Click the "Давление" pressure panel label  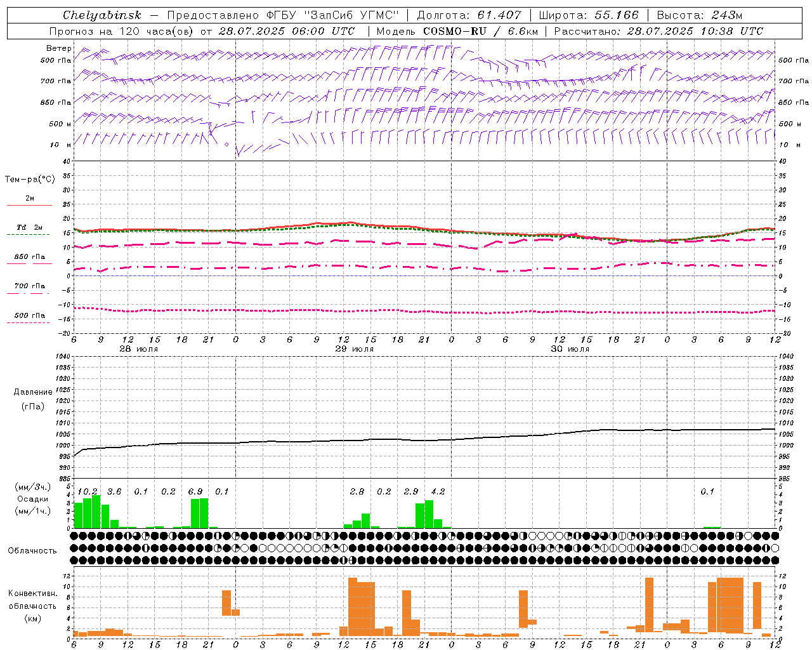click(x=33, y=392)
